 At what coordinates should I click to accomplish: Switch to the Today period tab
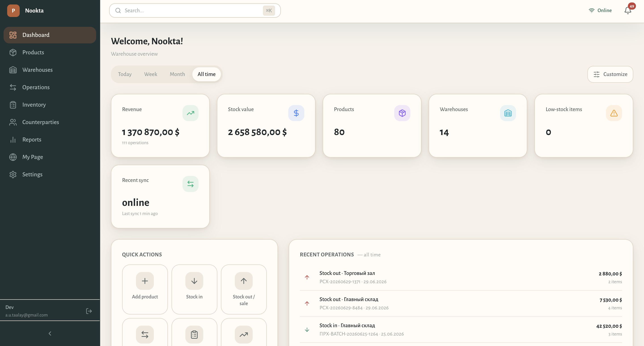point(125,74)
